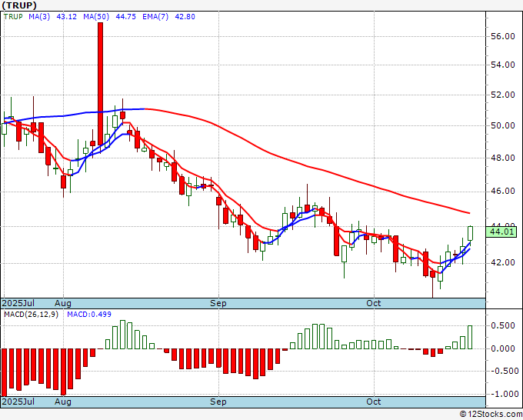Click the Sep label on price chart axis
The image size is (523, 420).
pos(218,303)
